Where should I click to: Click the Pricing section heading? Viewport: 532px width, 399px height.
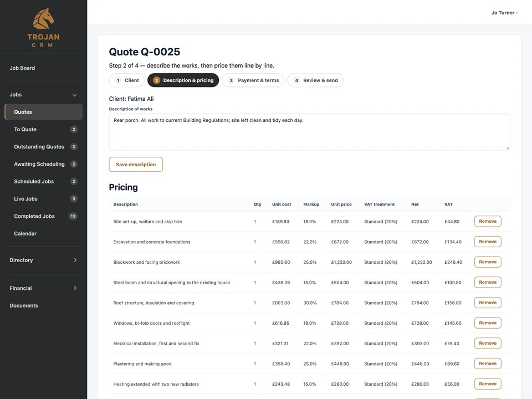click(124, 187)
